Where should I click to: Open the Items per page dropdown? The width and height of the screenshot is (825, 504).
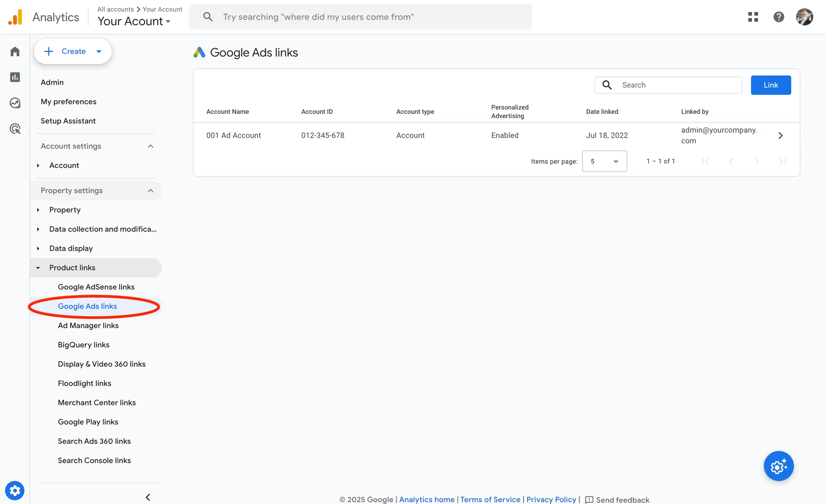pos(604,161)
